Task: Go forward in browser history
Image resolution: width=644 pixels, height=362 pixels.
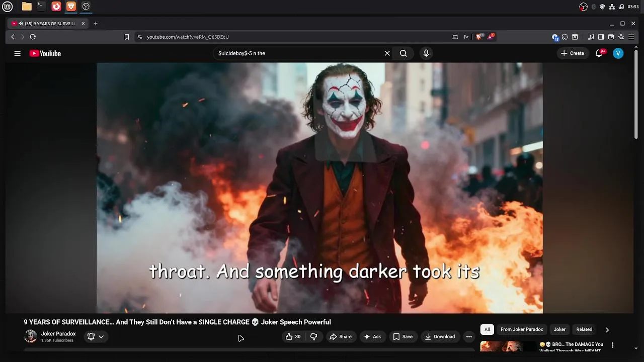Action: [x=22, y=37]
